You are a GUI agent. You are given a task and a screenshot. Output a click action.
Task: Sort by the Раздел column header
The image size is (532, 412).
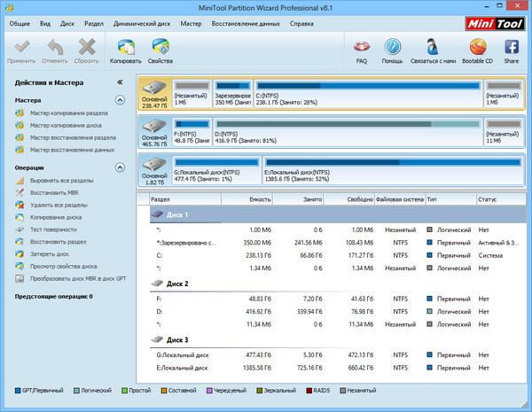point(185,199)
